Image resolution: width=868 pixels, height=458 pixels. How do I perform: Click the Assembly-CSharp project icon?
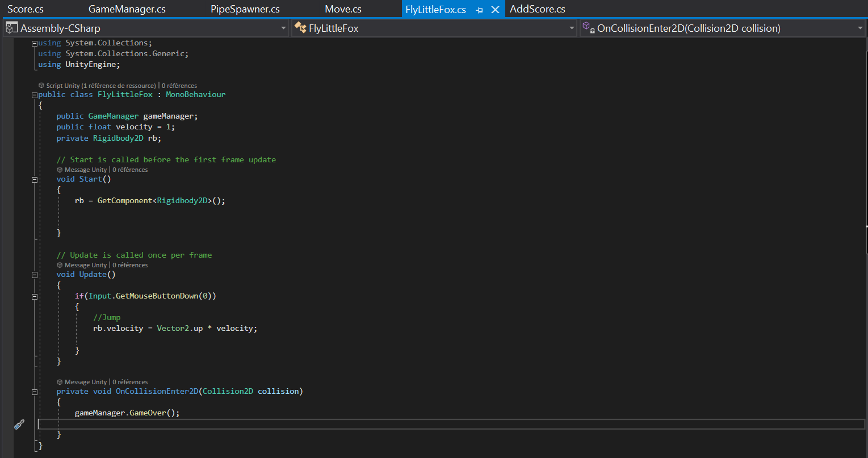[11, 27]
